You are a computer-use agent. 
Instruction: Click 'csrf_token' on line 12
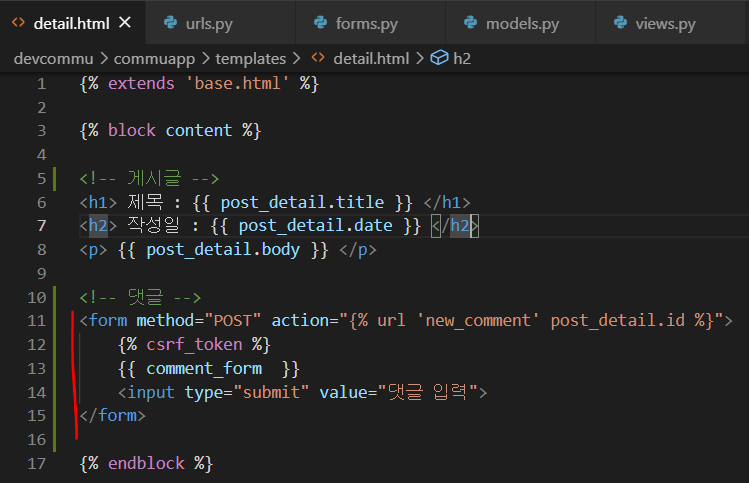[x=194, y=344]
